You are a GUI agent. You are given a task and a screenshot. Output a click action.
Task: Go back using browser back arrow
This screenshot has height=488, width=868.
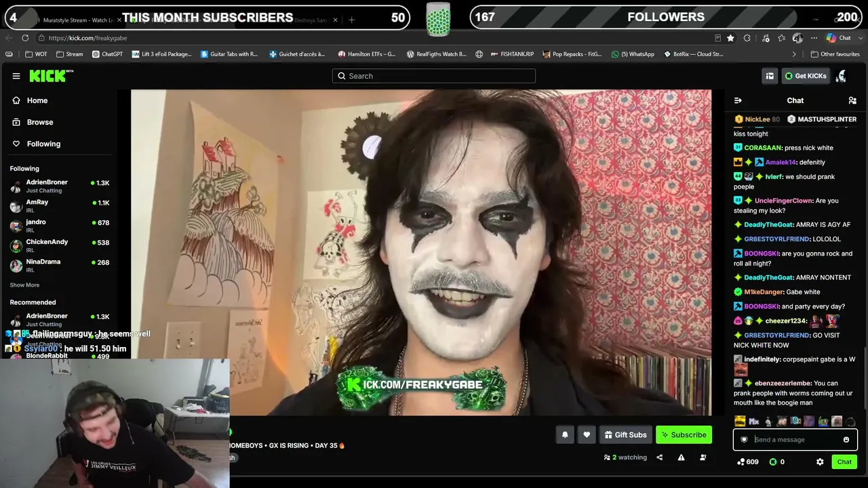coord(9,38)
